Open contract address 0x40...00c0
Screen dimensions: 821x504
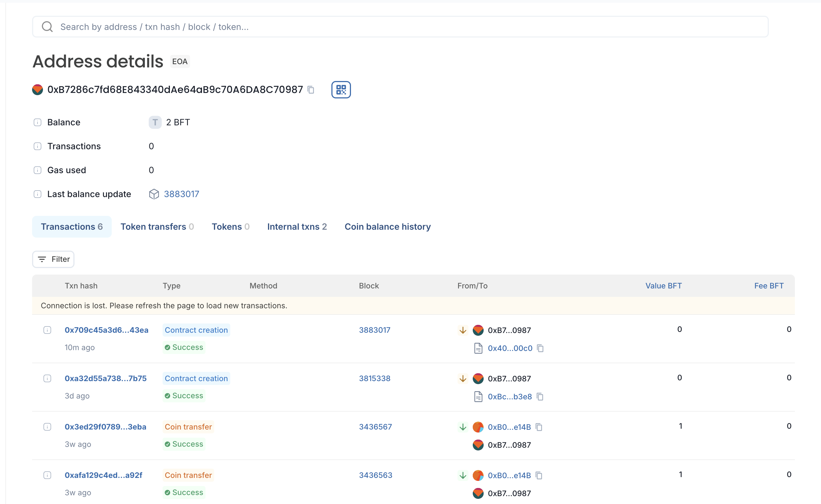(x=510, y=348)
